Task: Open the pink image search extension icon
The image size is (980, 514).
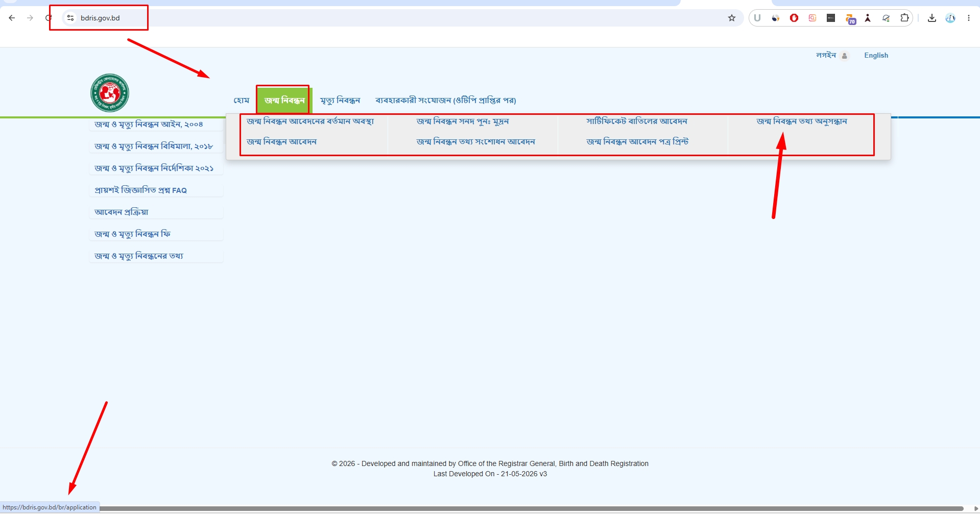Action: (x=812, y=18)
